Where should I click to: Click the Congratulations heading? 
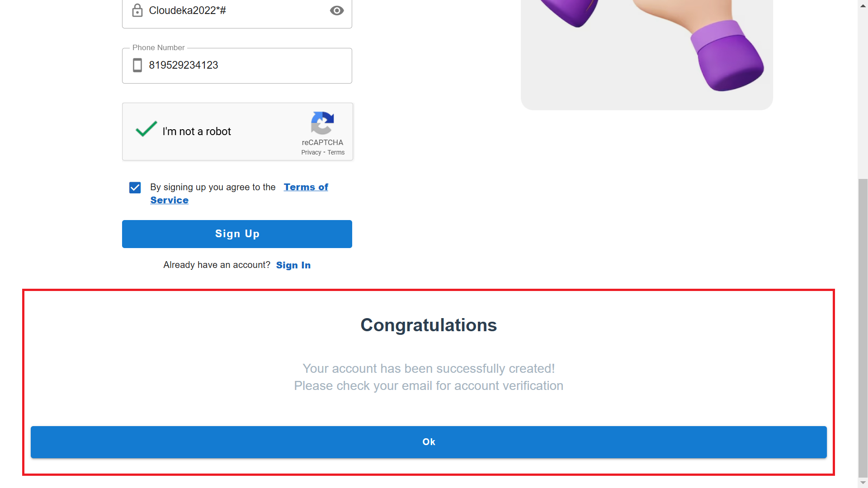pos(429,325)
